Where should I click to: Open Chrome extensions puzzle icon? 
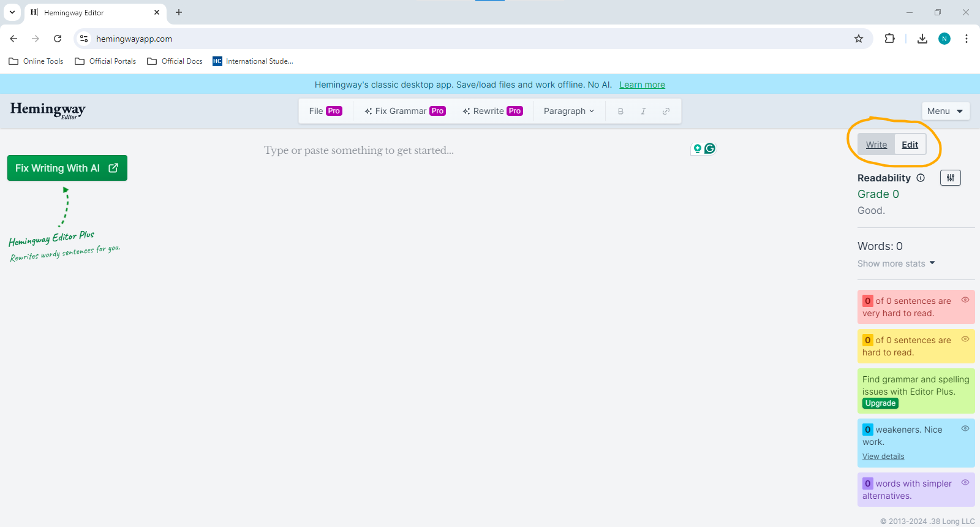pyautogui.click(x=890, y=39)
